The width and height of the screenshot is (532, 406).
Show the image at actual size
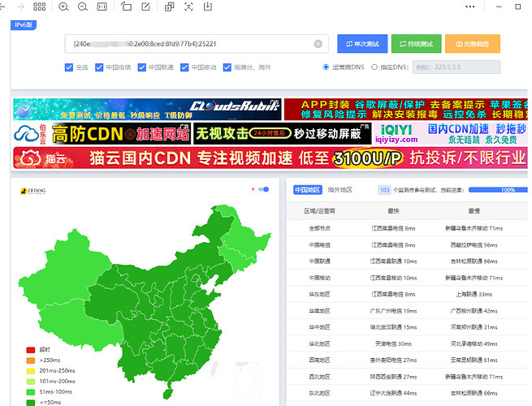(x=102, y=6)
